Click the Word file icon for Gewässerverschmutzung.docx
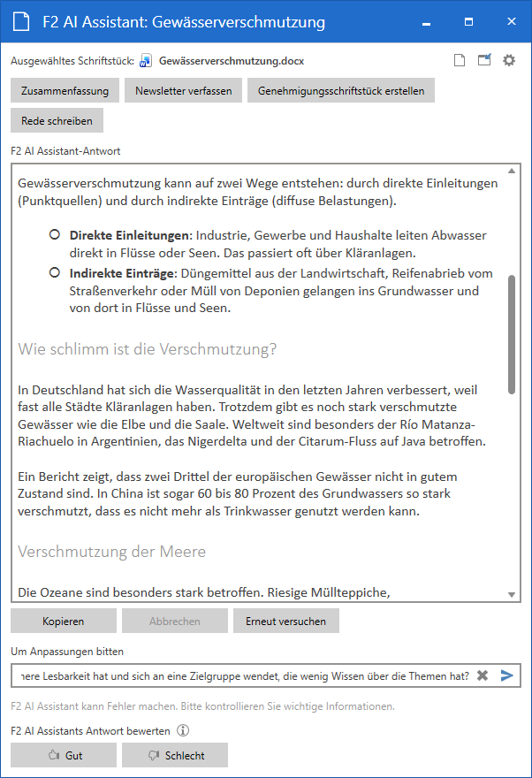The width and height of the screenshot is (532, 778). [146, 60]
